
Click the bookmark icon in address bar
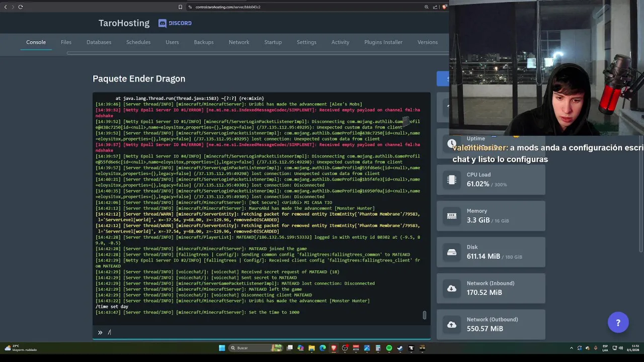[x=180, y=7]
